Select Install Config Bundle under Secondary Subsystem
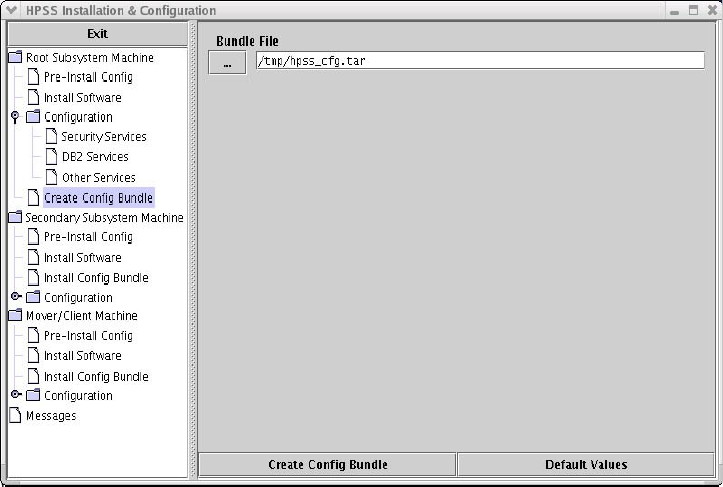Image resolution: width=723 pixels, height=487 pixels. point(96,278)
